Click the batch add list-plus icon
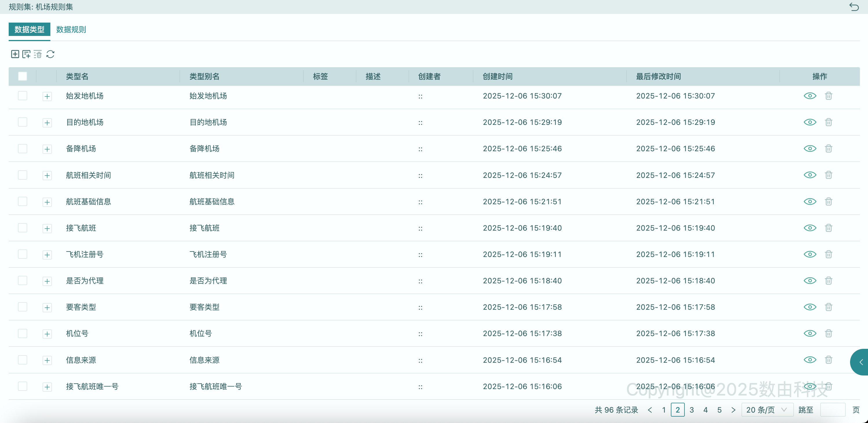Screen dimensions: 868x423 (x=26, y=54)
